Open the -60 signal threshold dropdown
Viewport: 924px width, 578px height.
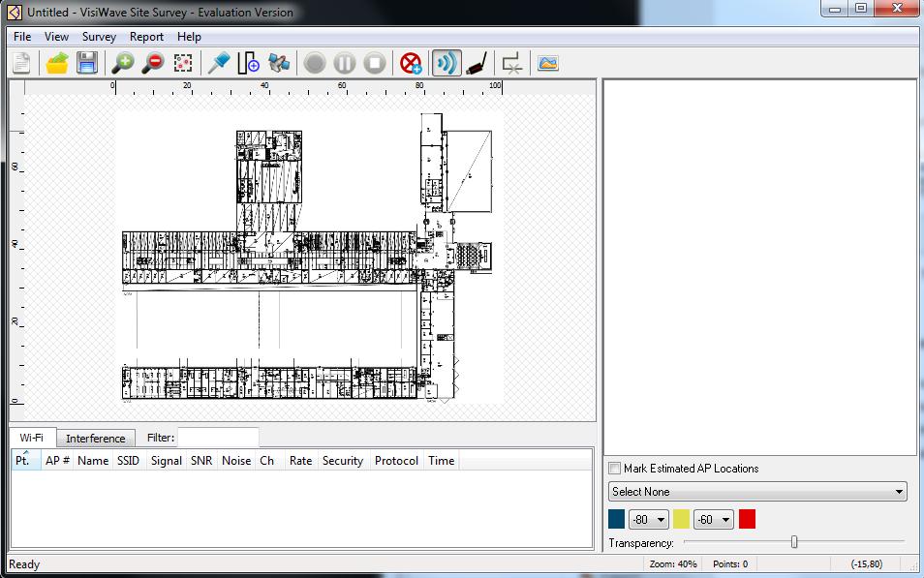(714, 520)
